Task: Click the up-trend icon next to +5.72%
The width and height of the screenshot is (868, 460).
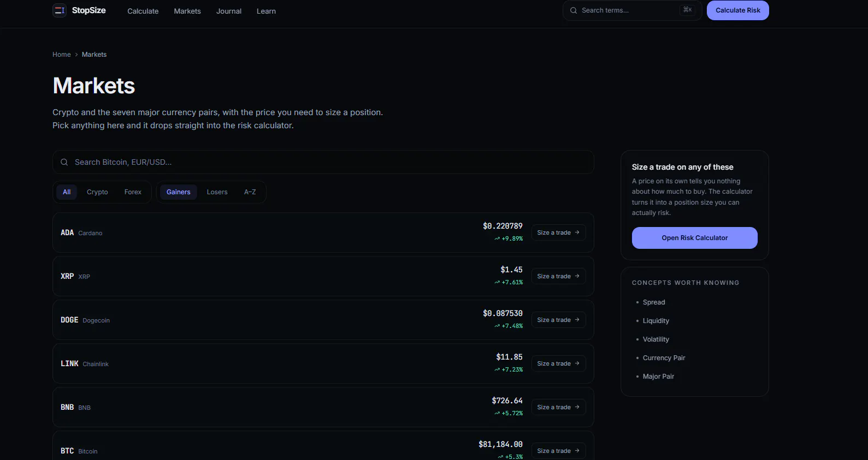Action: tap(497, 413)
